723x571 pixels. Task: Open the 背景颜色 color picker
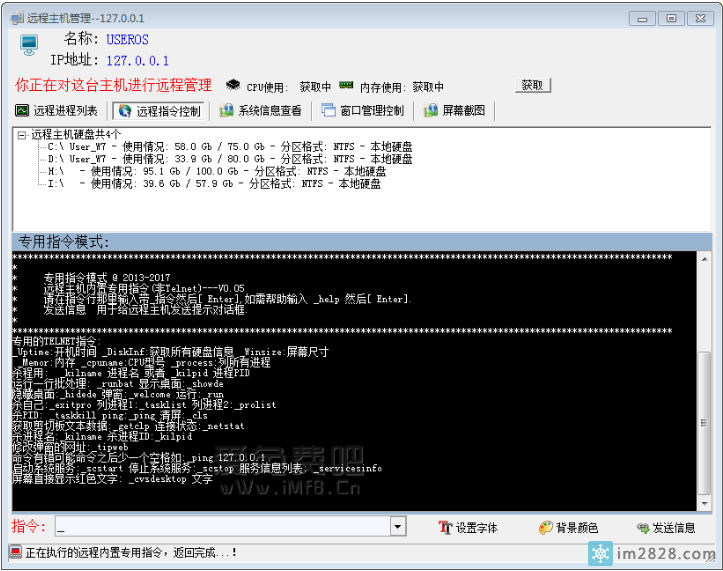[x=568, y=528]
